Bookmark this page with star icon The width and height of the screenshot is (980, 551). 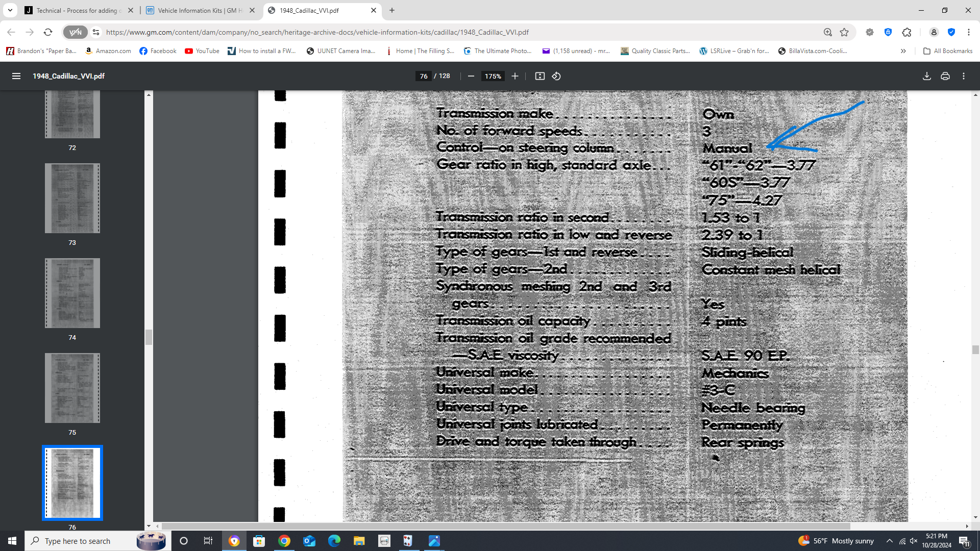(844, 32)
